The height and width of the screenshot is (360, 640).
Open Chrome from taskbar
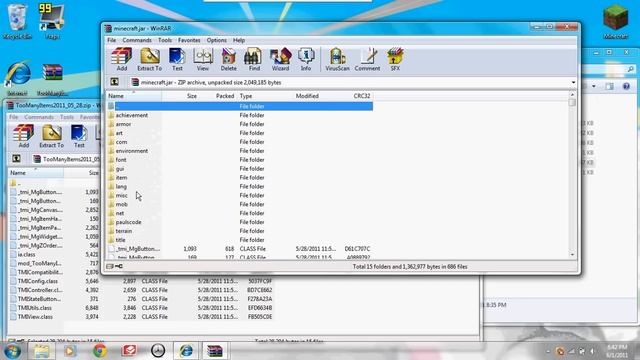point(100,351)
